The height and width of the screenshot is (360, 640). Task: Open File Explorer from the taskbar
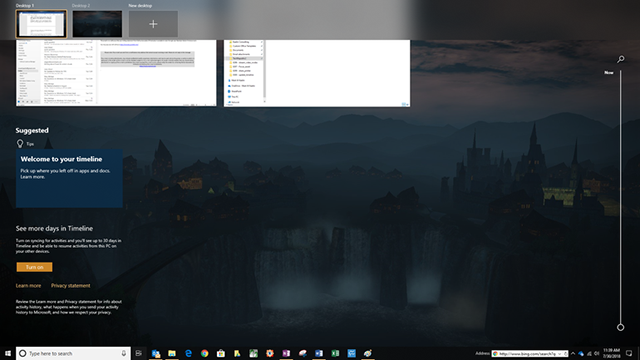pyautogui.click(x=172, y=353)
